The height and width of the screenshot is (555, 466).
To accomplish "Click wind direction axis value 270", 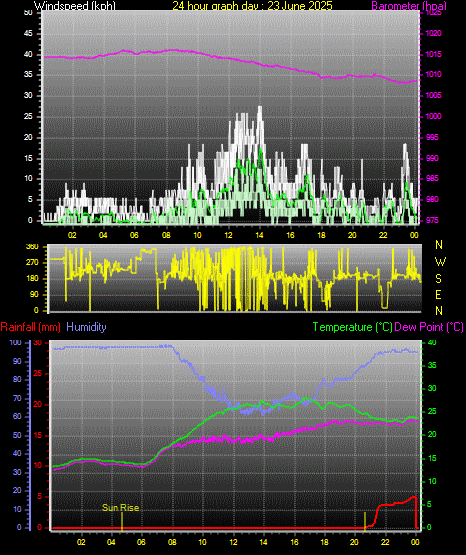I will point(32,263).
